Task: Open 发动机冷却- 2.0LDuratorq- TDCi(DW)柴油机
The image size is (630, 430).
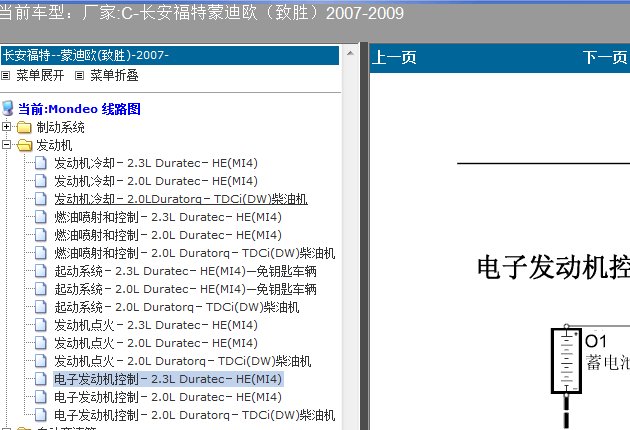Action: (x=181, y=199)
